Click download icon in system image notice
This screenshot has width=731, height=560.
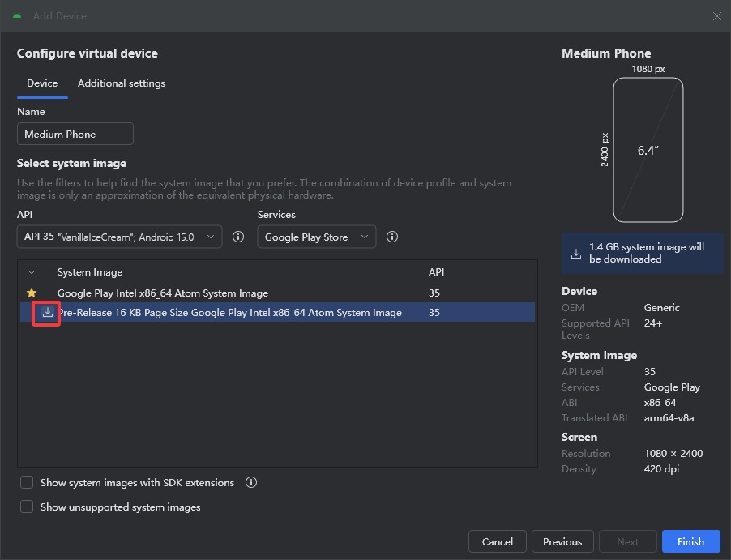tap(576, 253)
